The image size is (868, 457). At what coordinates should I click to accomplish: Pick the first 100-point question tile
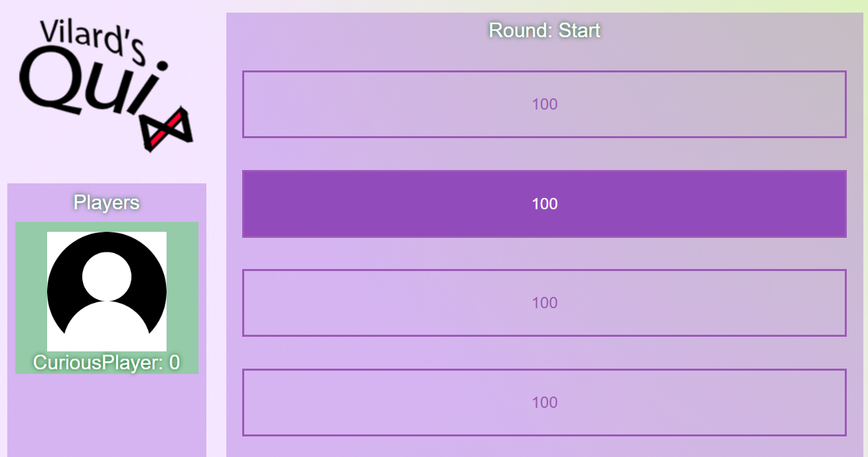pyautogui.click(x=544, y=104)
